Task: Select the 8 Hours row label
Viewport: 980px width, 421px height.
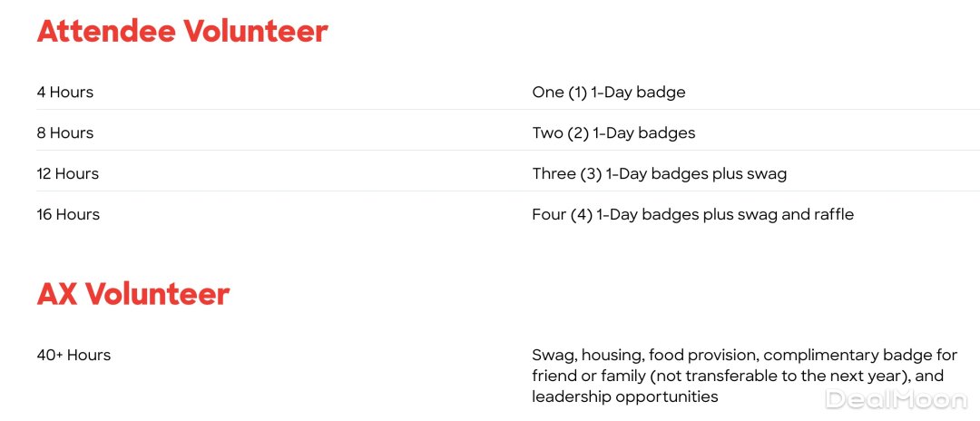Action: [65, 132]
